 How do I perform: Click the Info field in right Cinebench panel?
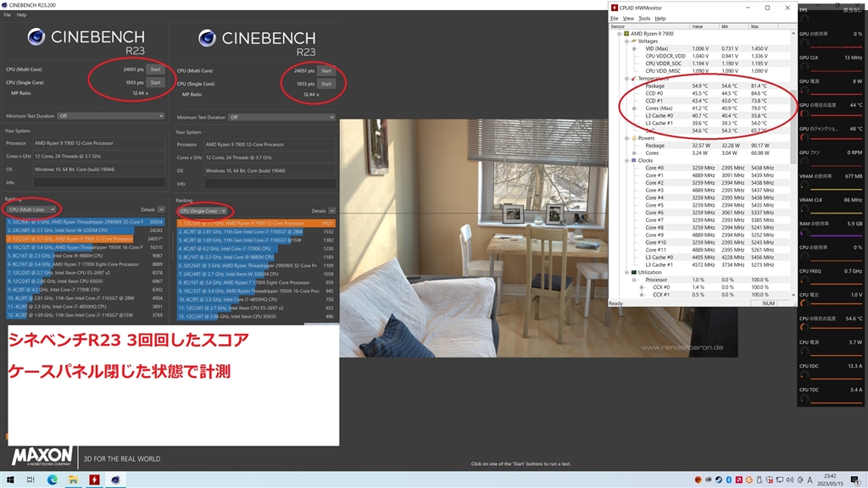[x=270, y=184]
